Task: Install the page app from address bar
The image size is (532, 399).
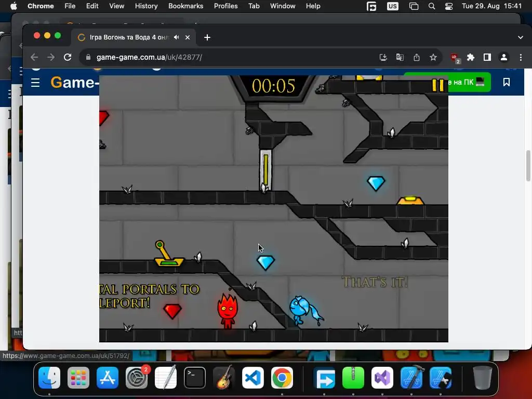Action: [x=383, y=57]
